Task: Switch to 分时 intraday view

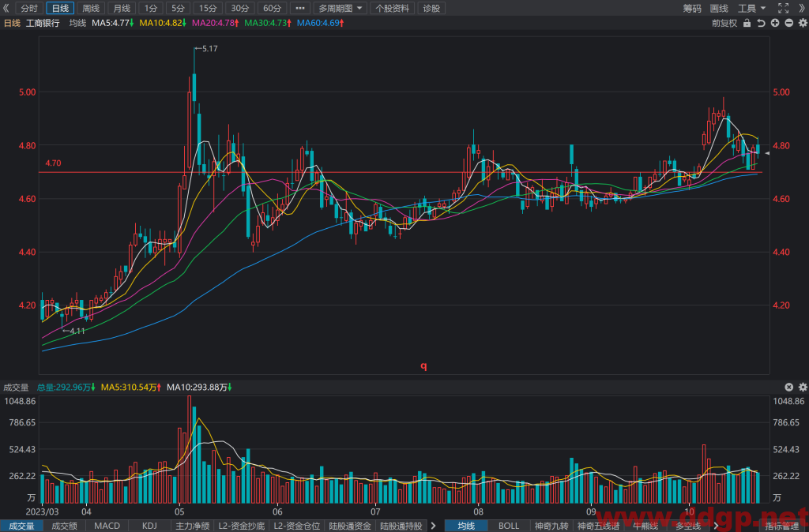Action: coord(29,8)
